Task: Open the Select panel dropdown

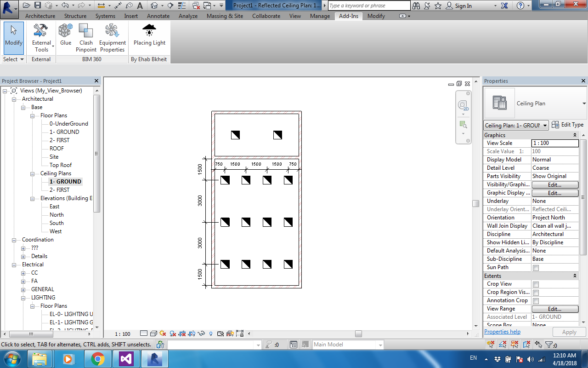Action: coord(13,59)
